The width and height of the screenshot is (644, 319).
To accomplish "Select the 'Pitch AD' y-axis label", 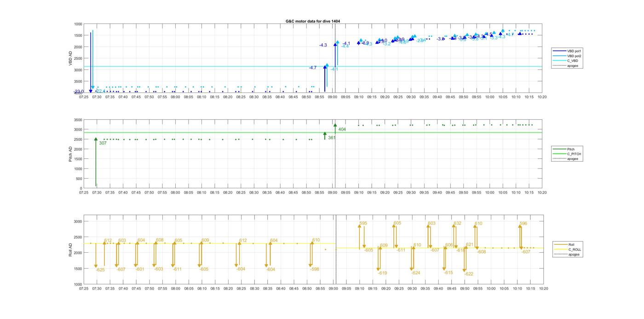I will pyautogui.click(x=70, y=154).
